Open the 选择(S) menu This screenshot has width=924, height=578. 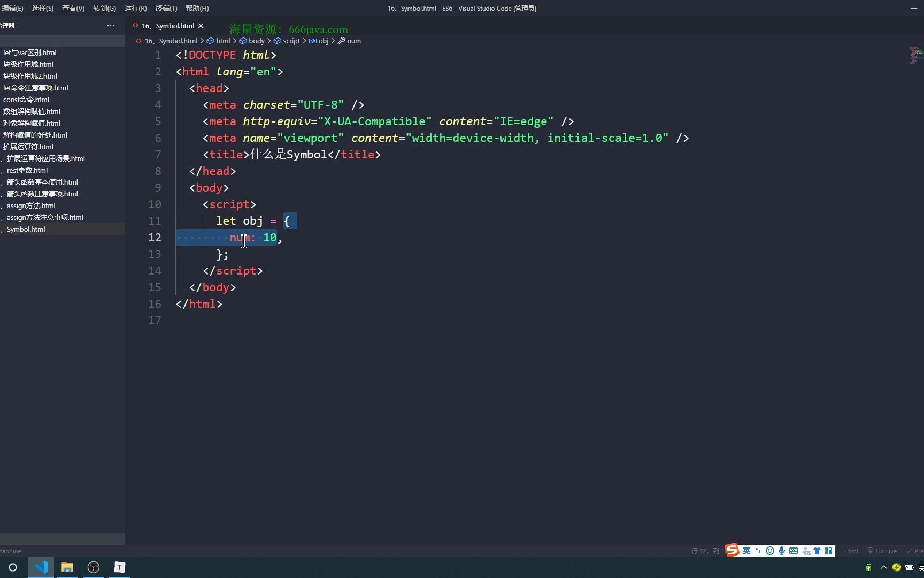click(43, 8)
